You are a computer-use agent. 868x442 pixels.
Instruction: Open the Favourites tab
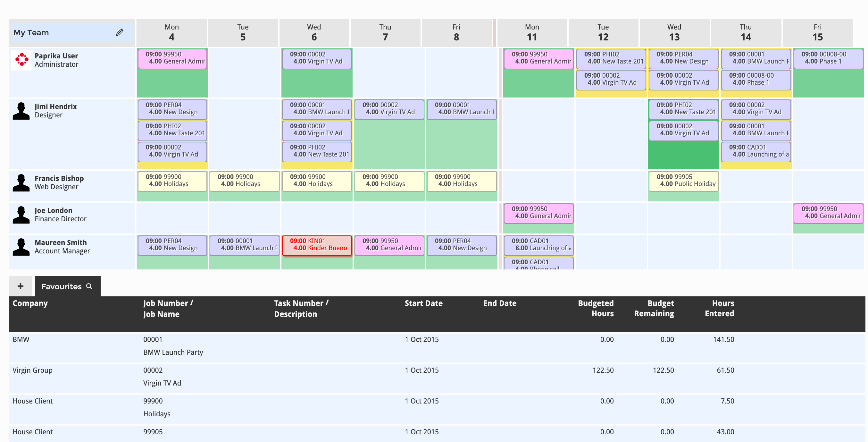pyautogui.click(x=62, y=286)
